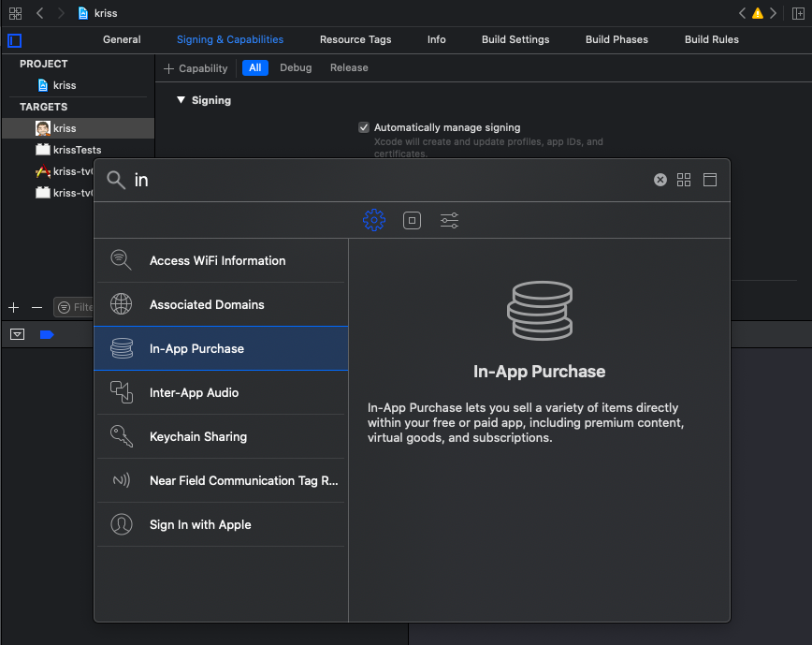Focus the targets Filter field

[x=75, y=308]
